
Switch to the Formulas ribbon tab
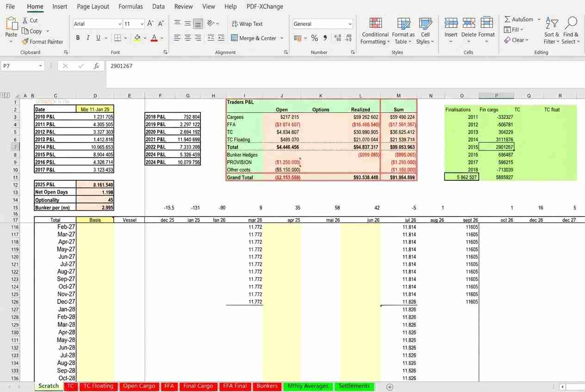(131, 6)
